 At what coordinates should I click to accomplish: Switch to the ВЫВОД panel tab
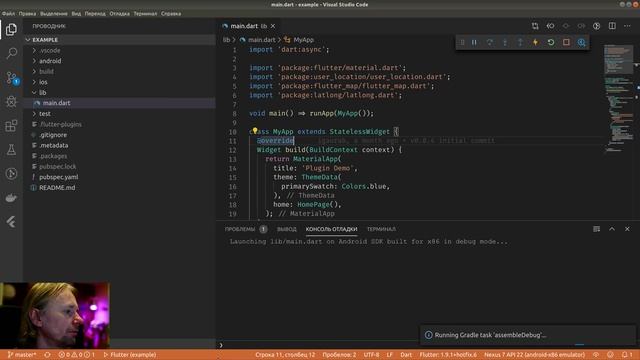287,229
